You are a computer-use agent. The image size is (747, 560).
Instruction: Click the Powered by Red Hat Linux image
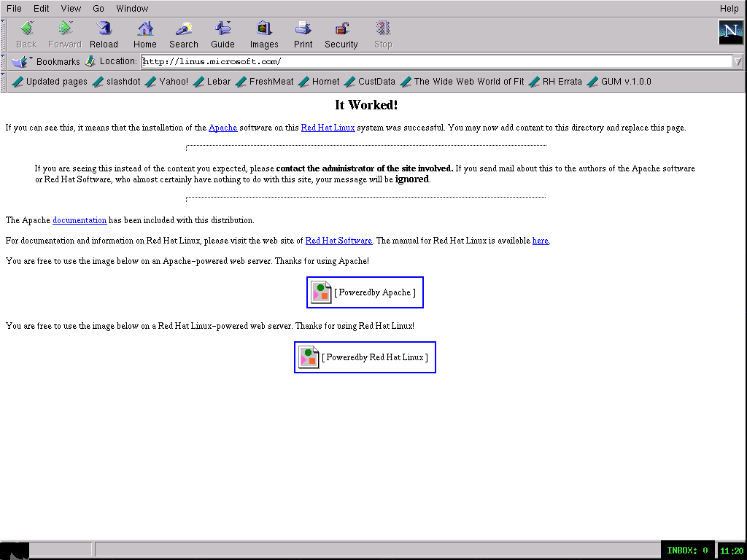[365, 357]
